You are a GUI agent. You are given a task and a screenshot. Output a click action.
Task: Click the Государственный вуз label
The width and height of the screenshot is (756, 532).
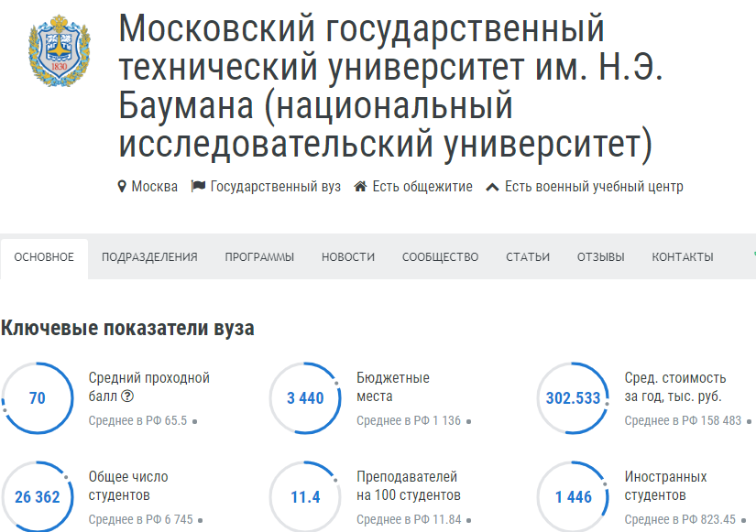coord(276,187)
